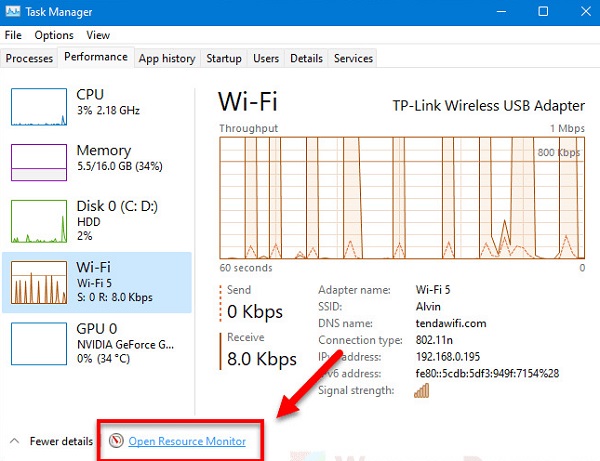Click the TP-Link Wireless USB Adapter title
600x461 pixels.
[x=489, y=106]
